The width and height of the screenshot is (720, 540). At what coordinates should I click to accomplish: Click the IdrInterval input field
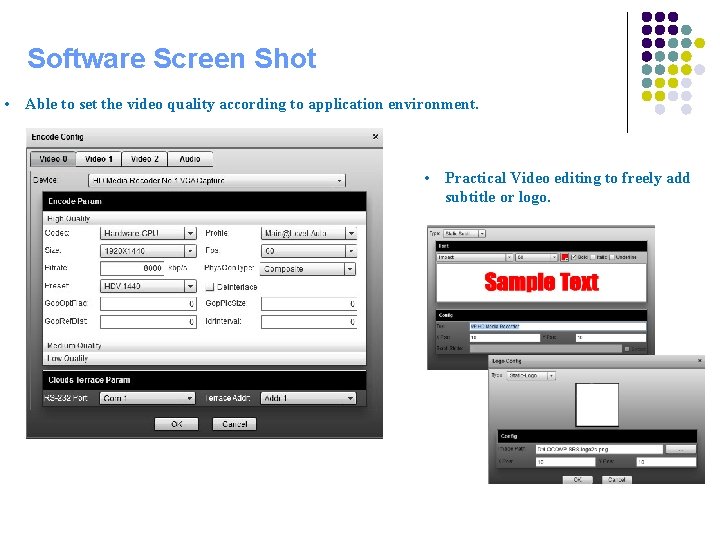[x=309, y=322]
